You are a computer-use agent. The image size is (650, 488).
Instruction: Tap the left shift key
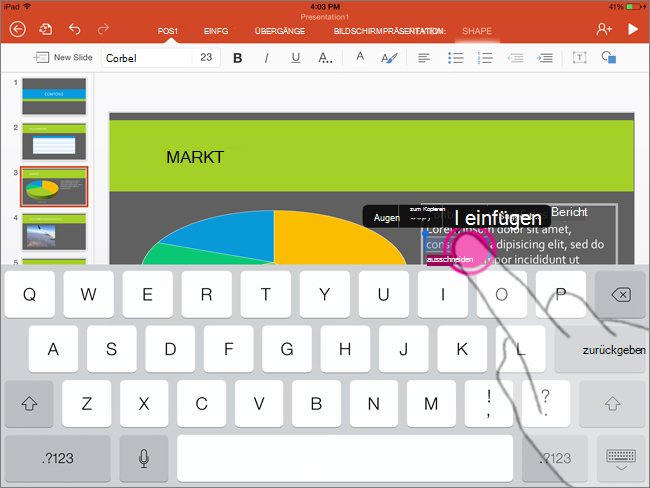(29, 403)
